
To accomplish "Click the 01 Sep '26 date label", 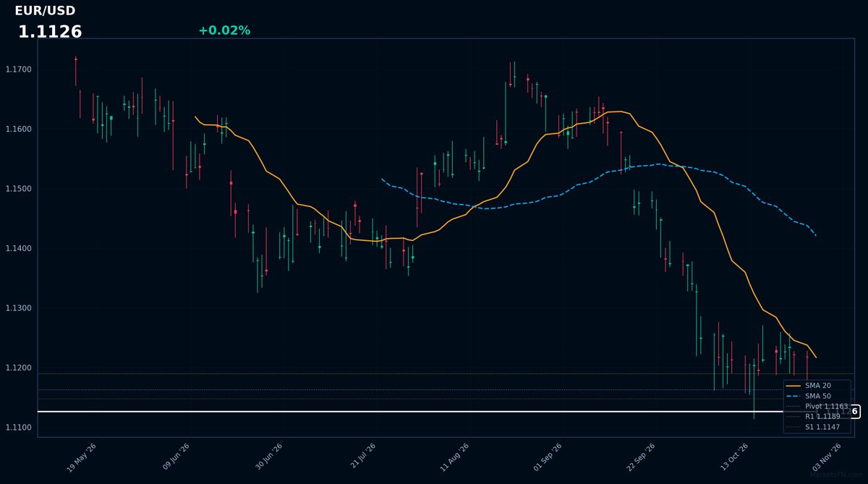I will coord(548,457).
